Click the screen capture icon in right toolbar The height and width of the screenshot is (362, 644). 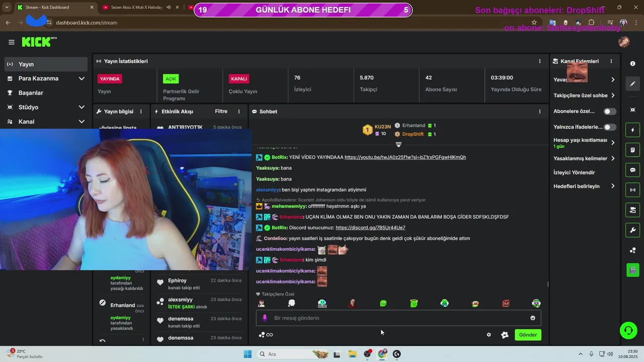pos(632,110)
